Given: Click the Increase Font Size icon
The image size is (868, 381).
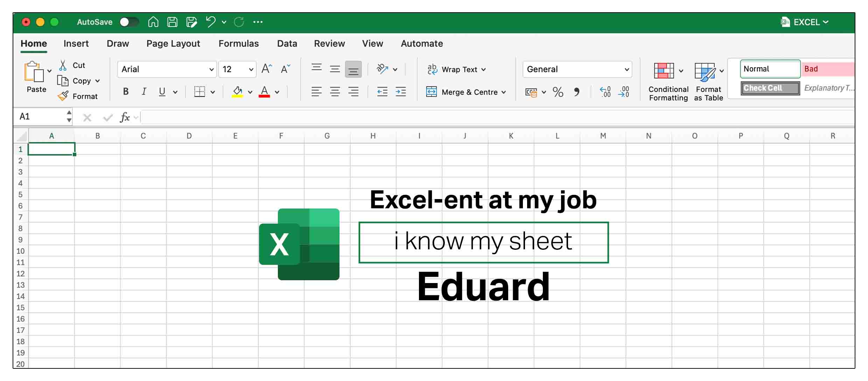Looking at the screenshot, I should coord(266,69).
